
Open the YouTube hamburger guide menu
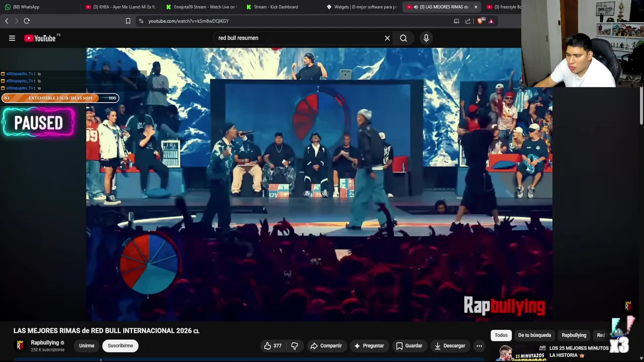click(x=12, y=38)
